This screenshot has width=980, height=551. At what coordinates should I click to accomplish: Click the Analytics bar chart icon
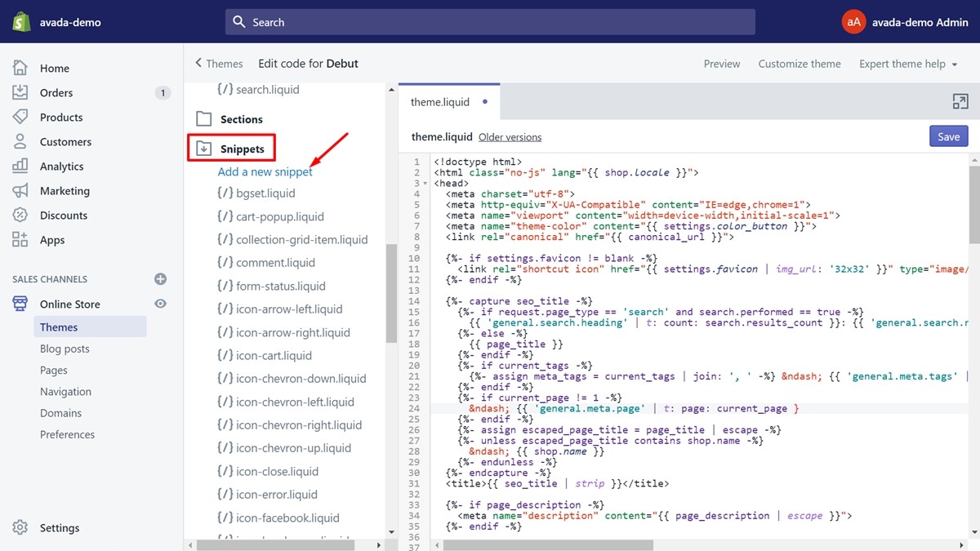20,167
